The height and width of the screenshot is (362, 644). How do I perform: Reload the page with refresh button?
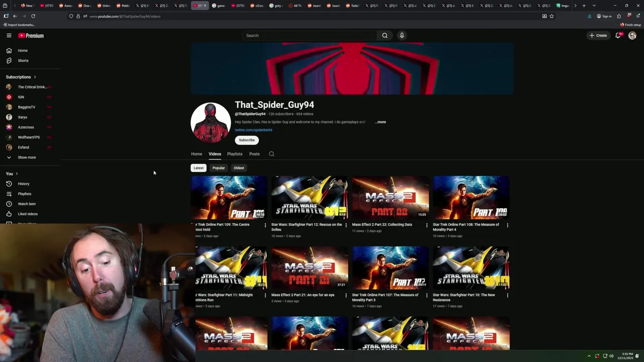pyautogui.click(x=33, y=16)
